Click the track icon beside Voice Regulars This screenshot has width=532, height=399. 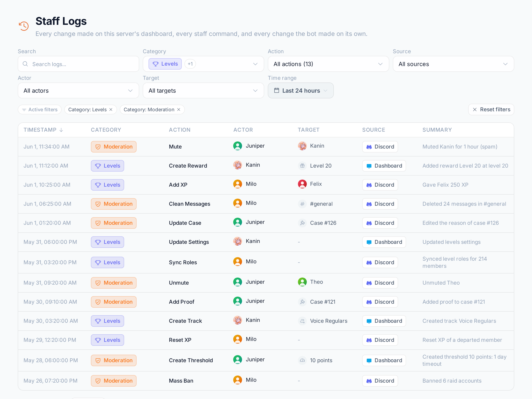(302, 321)
